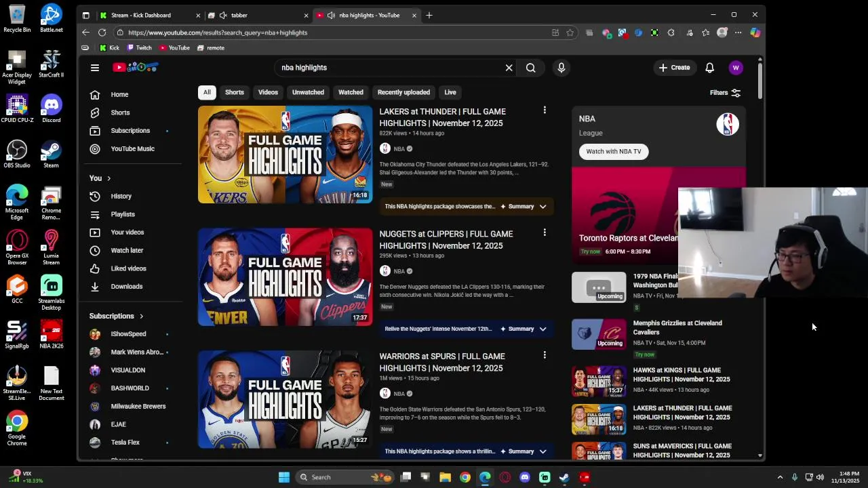Open the account avatar menu
The image size is (868, 488).
coord(736,68)
